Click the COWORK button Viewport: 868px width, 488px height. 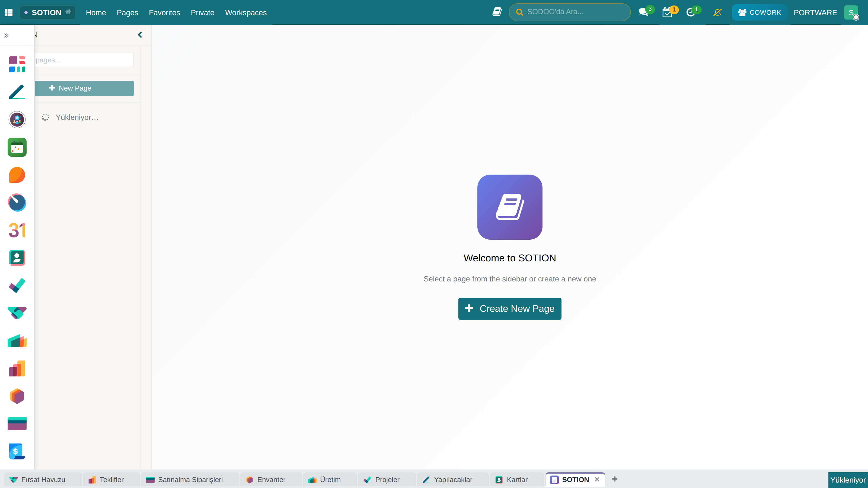[759, 12]
